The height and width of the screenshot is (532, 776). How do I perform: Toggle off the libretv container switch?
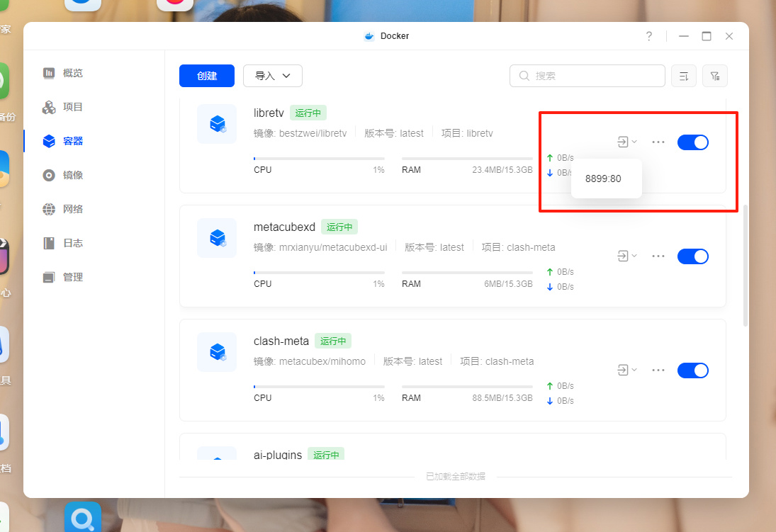693,142
